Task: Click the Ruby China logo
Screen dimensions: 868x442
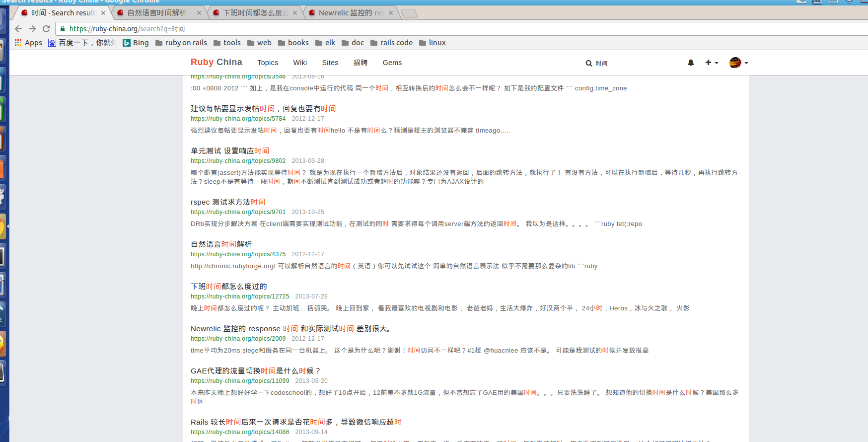Action: (x=217, y=62)
